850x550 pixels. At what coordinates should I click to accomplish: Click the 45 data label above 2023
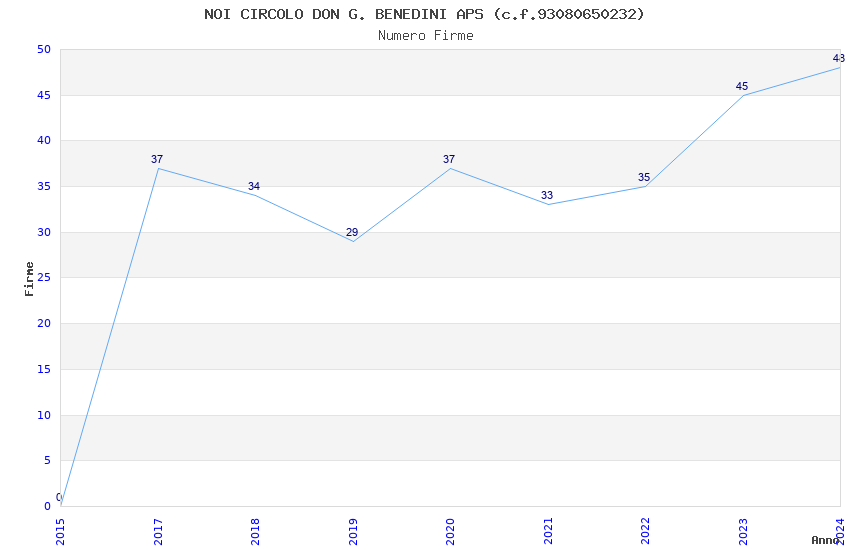742,86
